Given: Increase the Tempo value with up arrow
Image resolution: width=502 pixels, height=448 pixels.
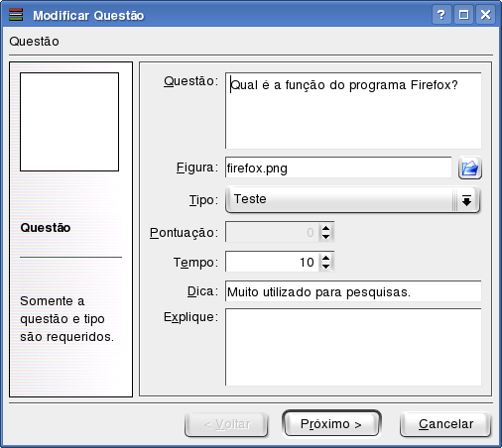Looking at the screenshot, I should coord(326,258).
